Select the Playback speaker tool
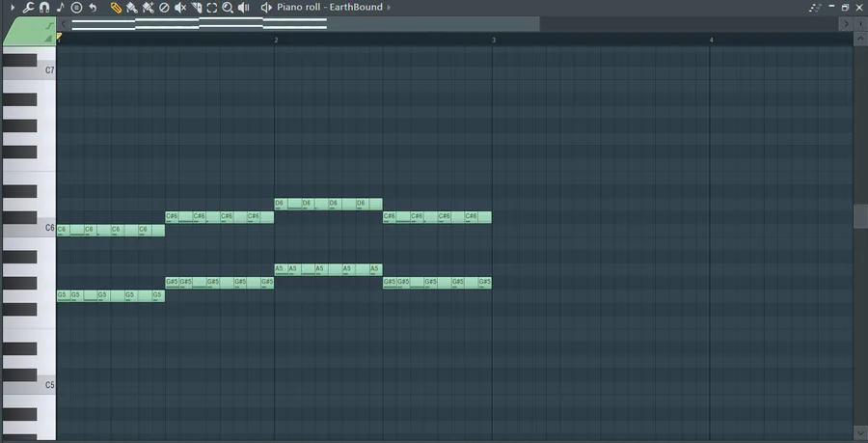Viewport: 868px width, 443px height. [x=244, y=8]
